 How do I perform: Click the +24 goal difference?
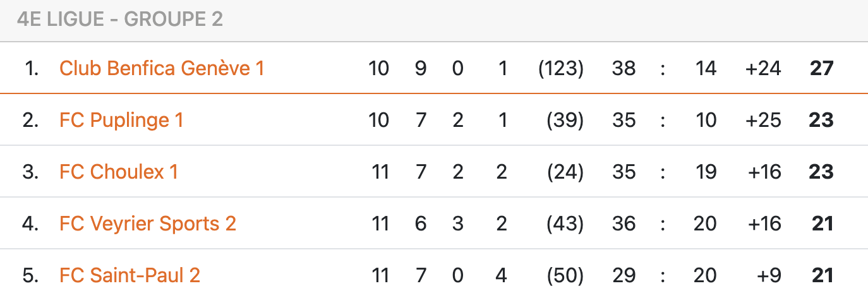[763, 68]
